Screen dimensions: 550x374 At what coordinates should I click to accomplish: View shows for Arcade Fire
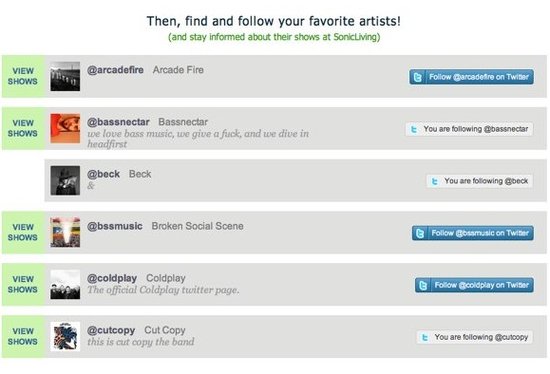[x=23, y=76]
